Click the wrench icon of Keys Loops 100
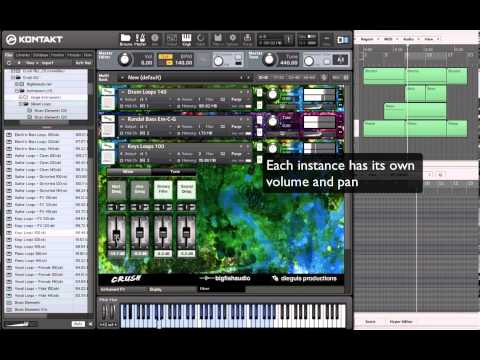480x360 pixels. 108,146
